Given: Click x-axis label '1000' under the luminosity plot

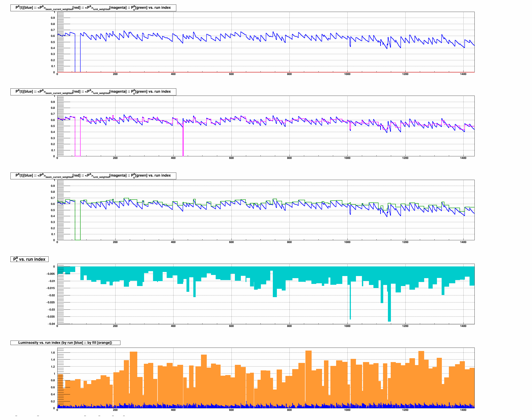Looking at the screenshot, I should click(x=347, y=410).
